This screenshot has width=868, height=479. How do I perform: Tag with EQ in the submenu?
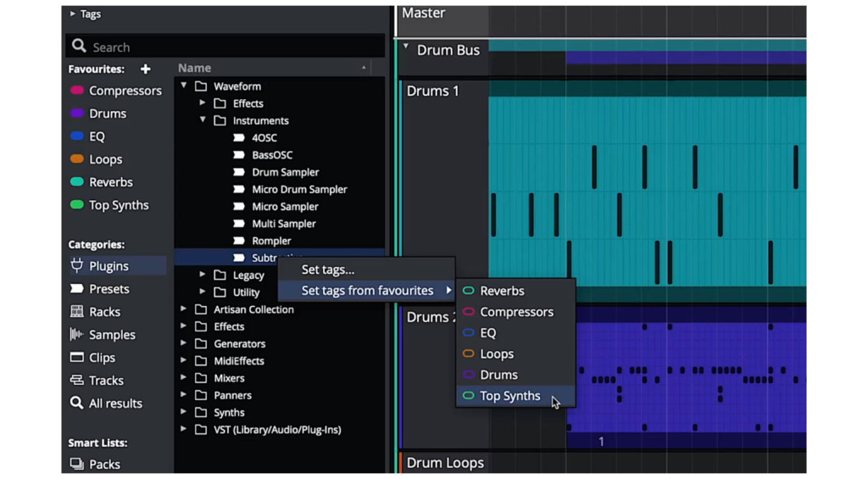(516, 333)
